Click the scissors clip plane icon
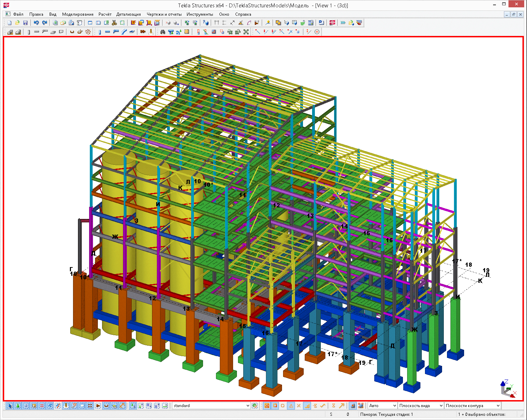This screenshot has height=420, width=527. (x=114, y=23)
